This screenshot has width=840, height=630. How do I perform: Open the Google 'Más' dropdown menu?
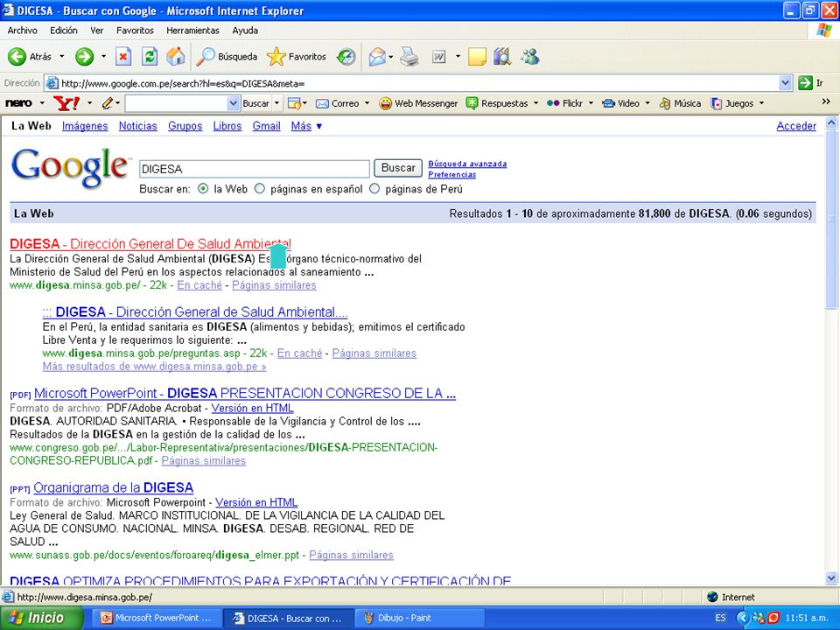tap(306, 126)
